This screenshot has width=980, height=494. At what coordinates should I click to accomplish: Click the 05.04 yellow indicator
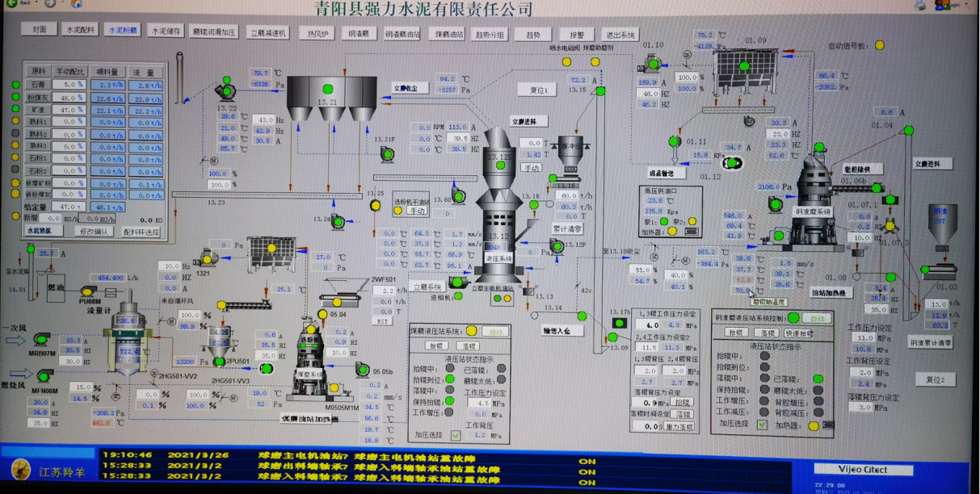(323, 314)
